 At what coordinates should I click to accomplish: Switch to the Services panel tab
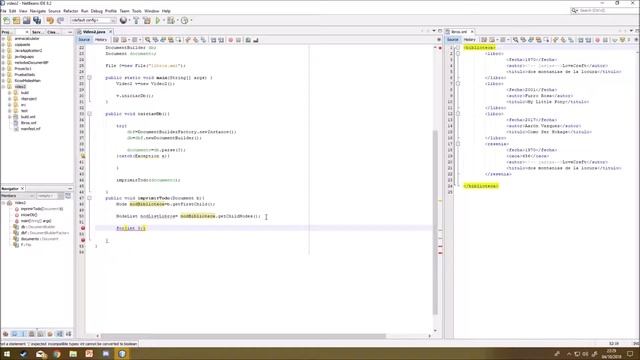click(x=37, y=32)
